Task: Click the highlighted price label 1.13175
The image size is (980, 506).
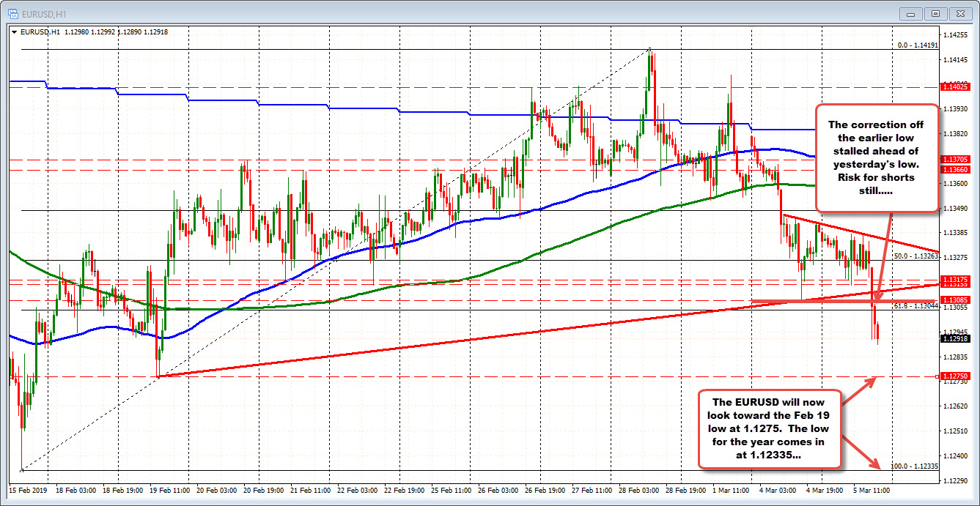Action: (x=957, y=279)
